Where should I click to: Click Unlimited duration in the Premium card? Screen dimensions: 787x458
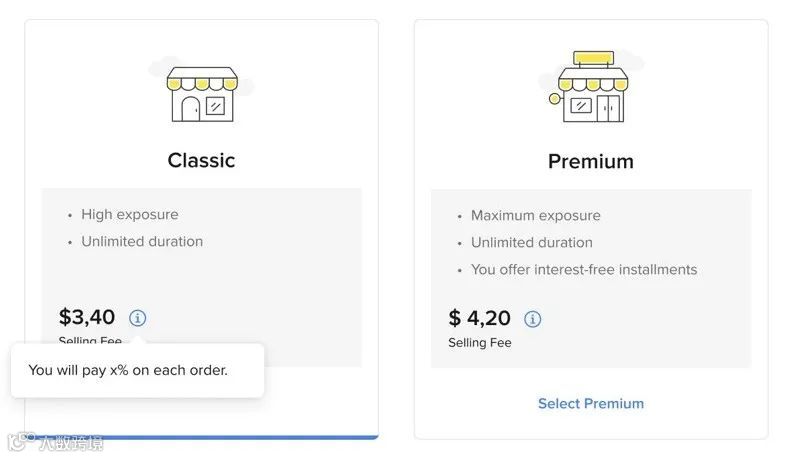[x=531, y=242]
